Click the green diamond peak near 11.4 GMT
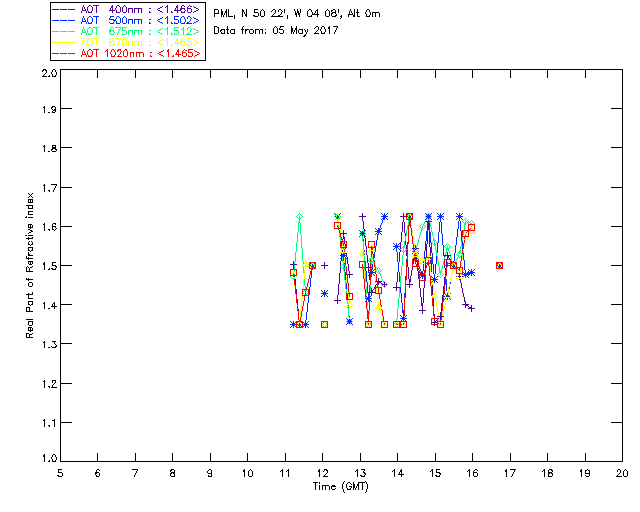640x512 pixels. coord(300,216)
